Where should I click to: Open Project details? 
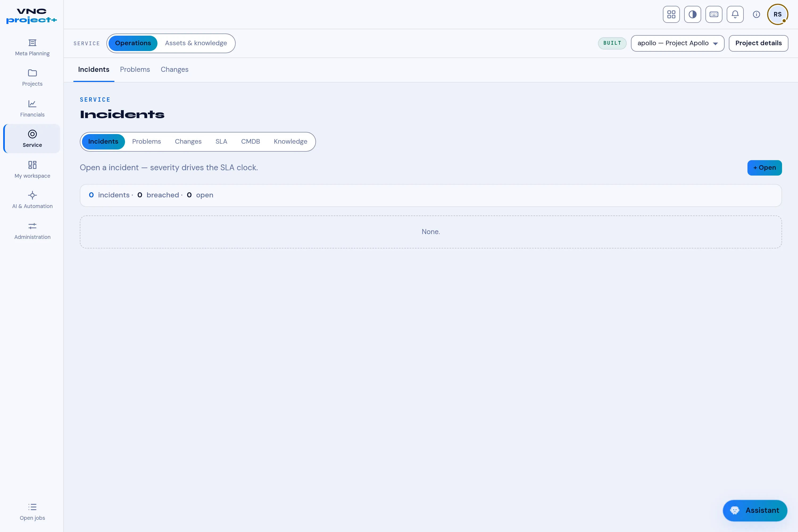pyautogui.click(x=758, y=43)
